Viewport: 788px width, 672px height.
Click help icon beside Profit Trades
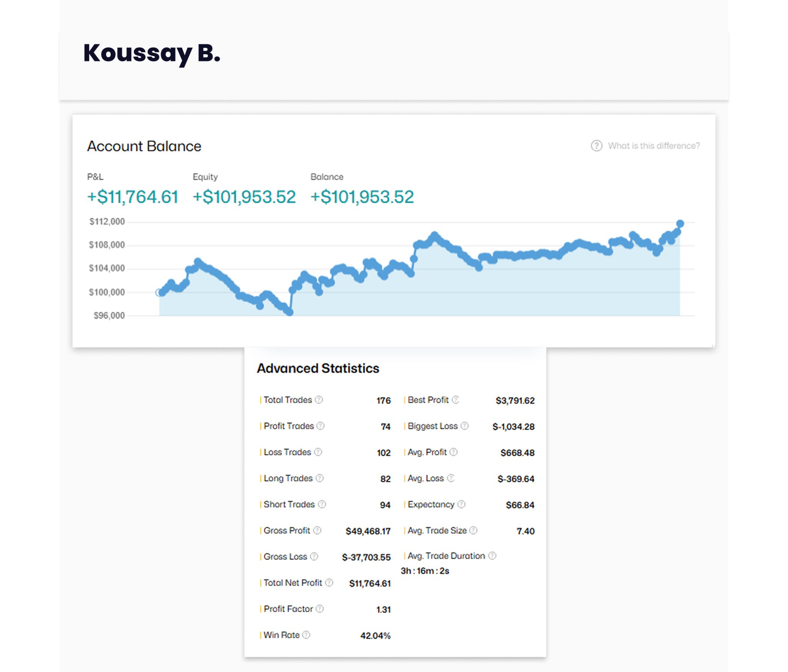point(321,426)
